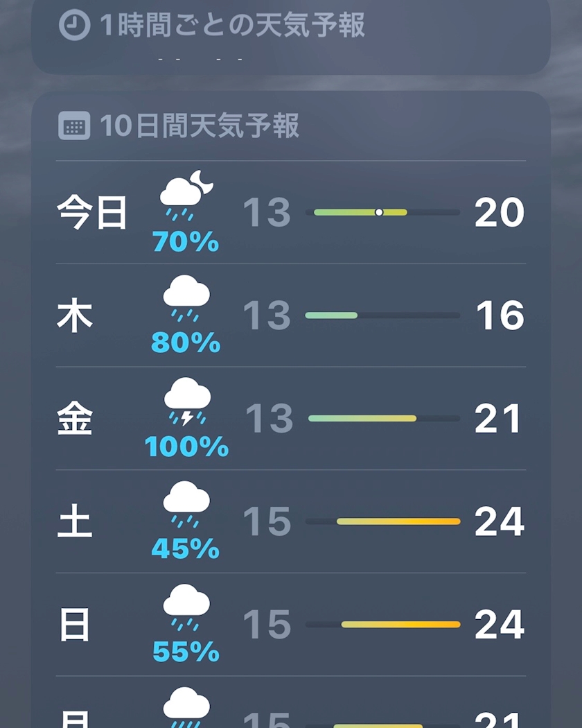This screenshot has height=728, width=582.
Task: Tap Thursday's high temperature 16
Action: [500, 315]
